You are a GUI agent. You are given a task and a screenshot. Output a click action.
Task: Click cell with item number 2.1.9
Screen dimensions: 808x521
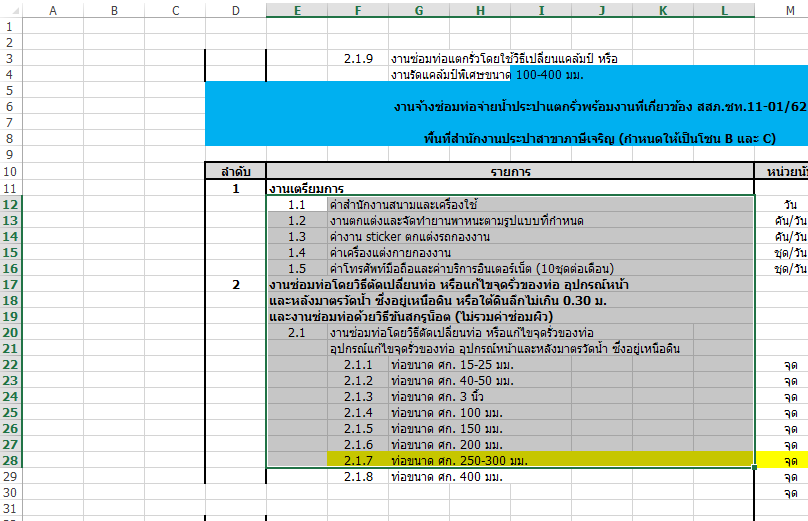[x=358, y=59]
